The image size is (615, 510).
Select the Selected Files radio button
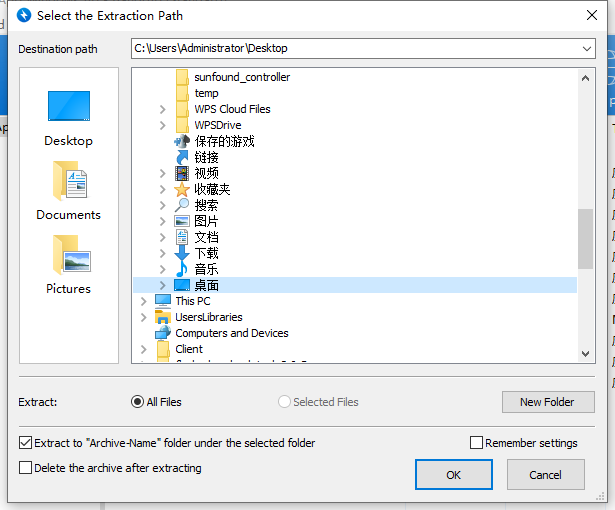(x=284, y=402)
